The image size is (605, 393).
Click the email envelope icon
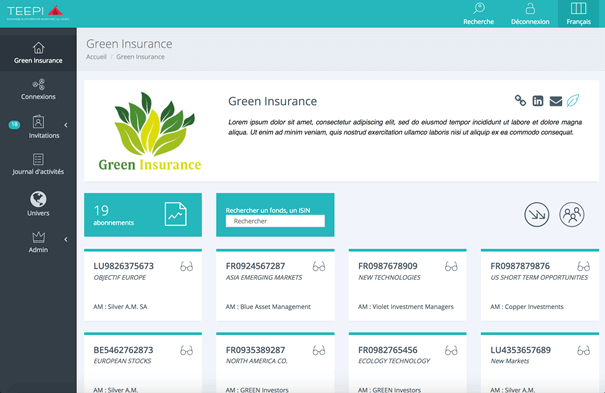(556, 101)
